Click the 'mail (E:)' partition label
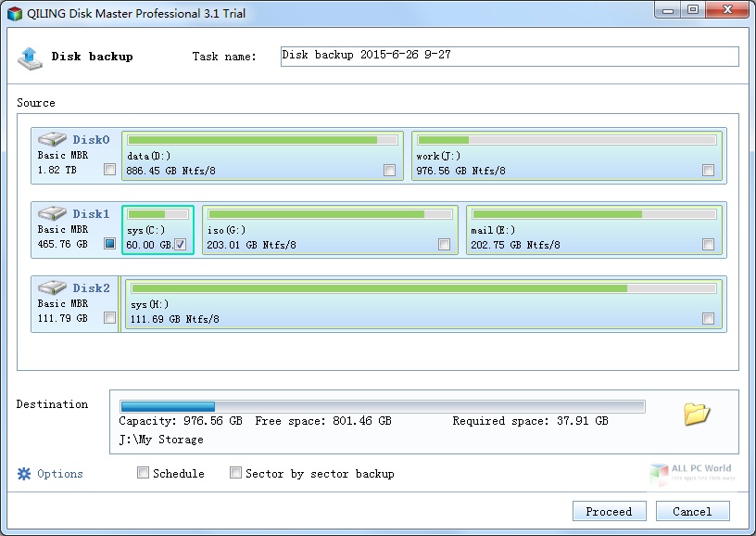This screenshot has width=756, height=536. coord(493,230)
